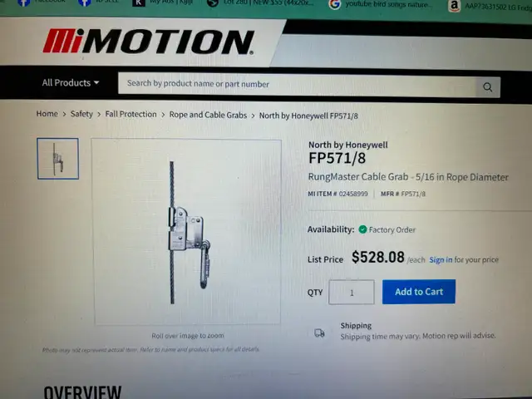Click the Motion logo in header

(x=149, y=42)
